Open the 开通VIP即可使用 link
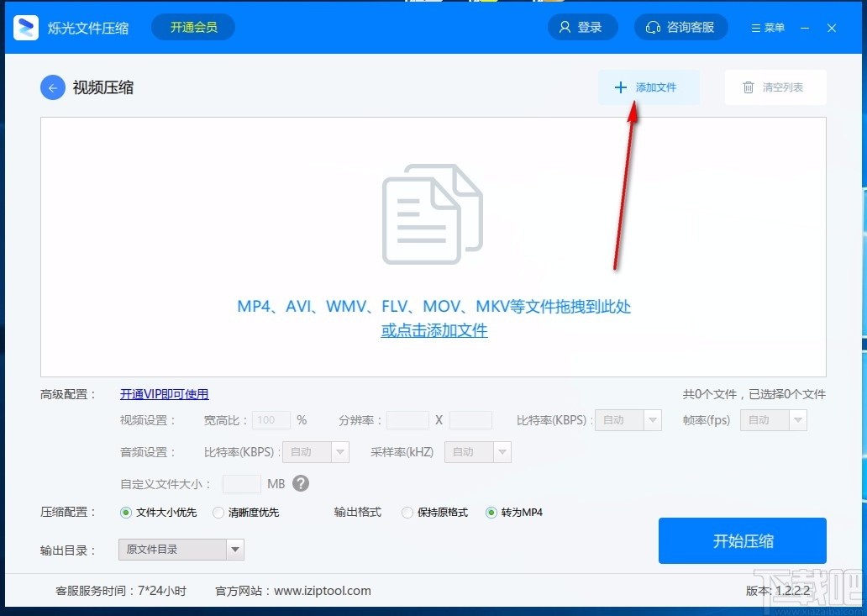Screen dimensions: 867x616 click(x=164, y=394)
